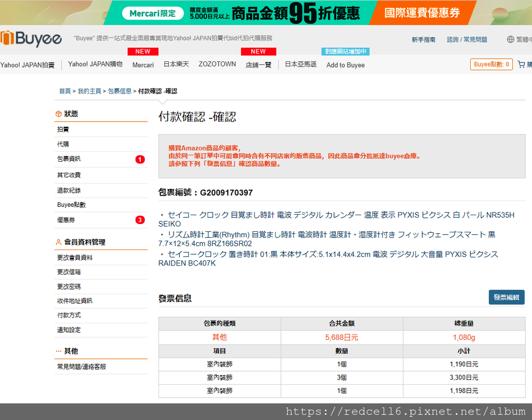Image resolution: width=532 pixels, height=420 pixels.
Task: Go to 首頁 in the breadcrumb
Action: pyautogui.click(x=65, y=91)
